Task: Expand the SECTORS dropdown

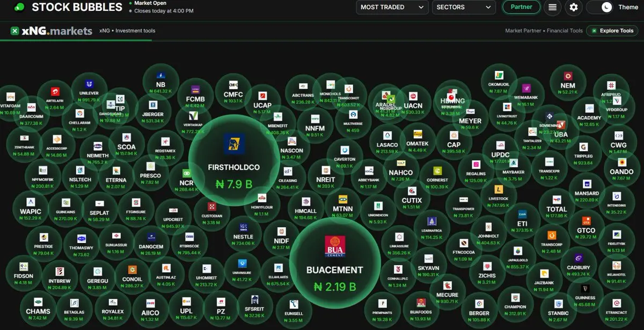Action: point(464,8)
